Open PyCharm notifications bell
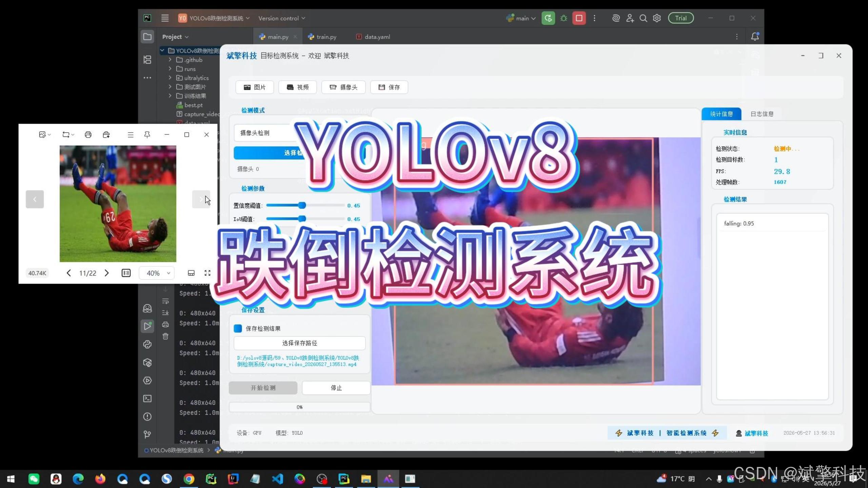Screen dimensions: 868x488 755,36
